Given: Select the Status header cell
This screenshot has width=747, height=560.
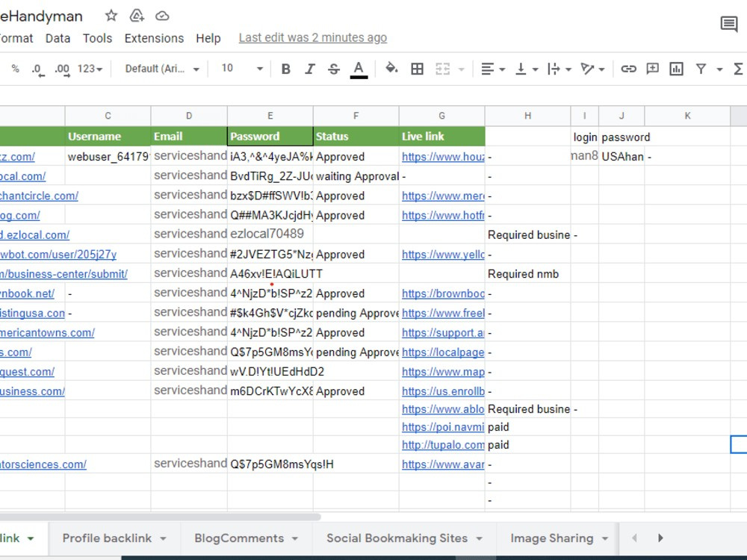Looking at the screenshot, I should (356, 136).
